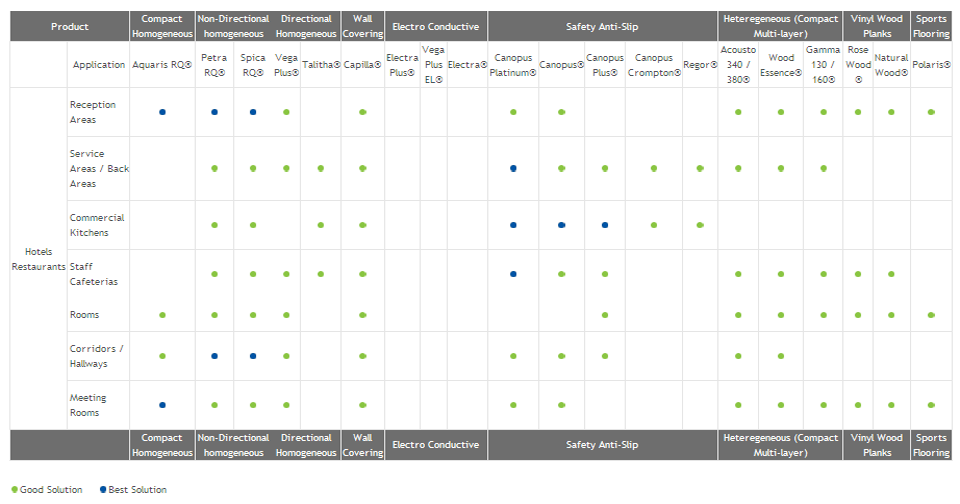Click the Polaris product label
This screenshot has width=960, height=504.
[x=931, y=65]
